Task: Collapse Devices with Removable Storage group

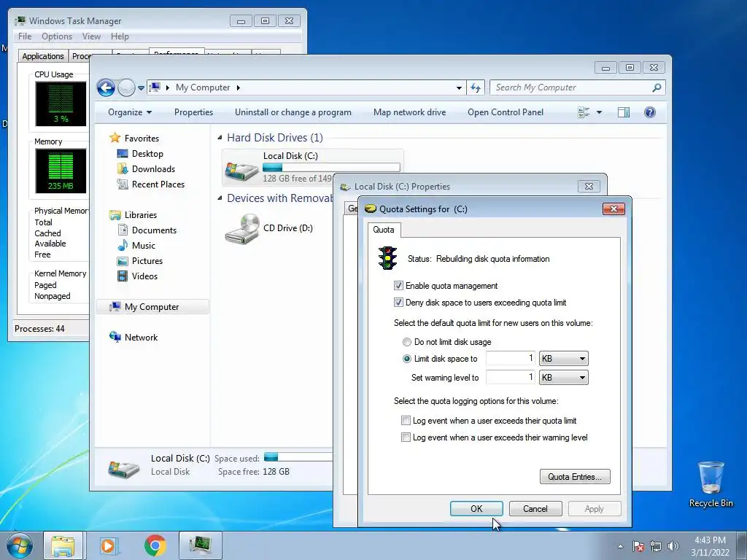Action: (220, 198)
